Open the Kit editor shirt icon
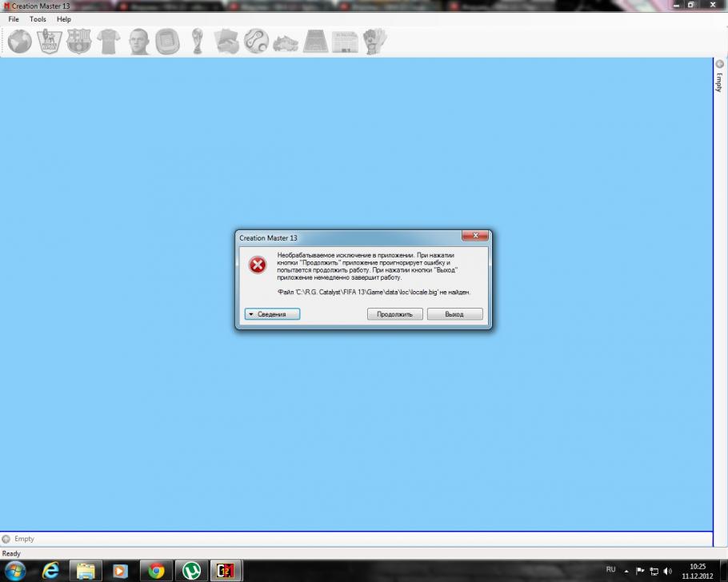728x582 pixels. 109,42
